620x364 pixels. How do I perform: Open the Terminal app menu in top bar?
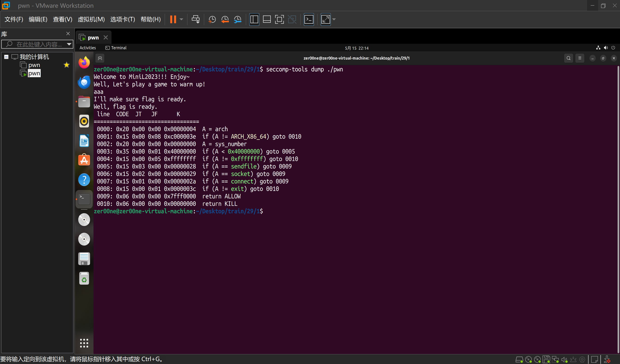(x=116, y=48)
